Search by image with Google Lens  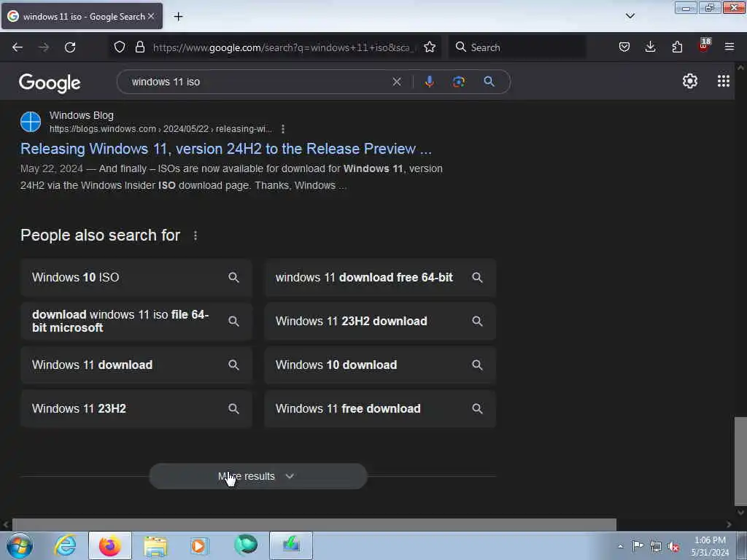click(x=458, y=82)
